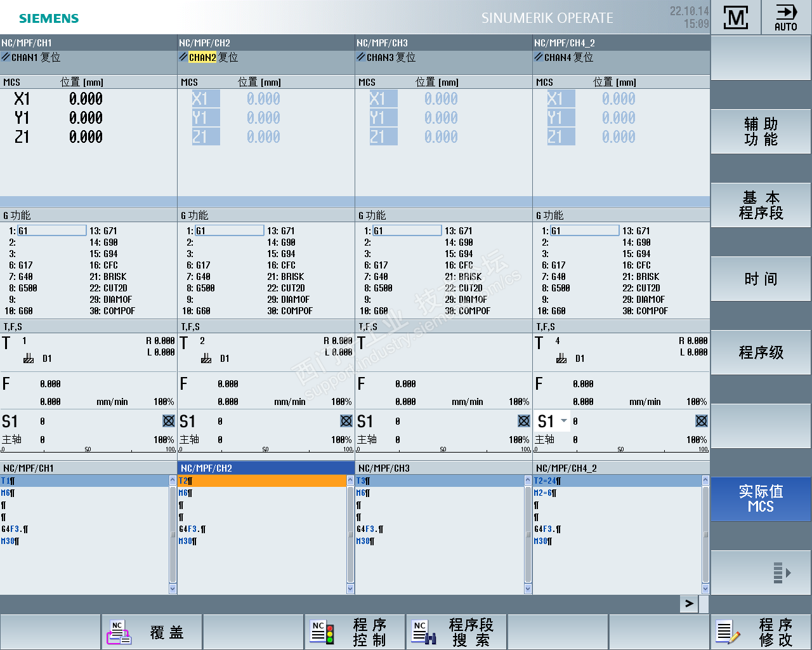Click the tool type icon beside D1 in channel 2
The width and height of the screenshot is (812, 650).
(x=206, y=359)
